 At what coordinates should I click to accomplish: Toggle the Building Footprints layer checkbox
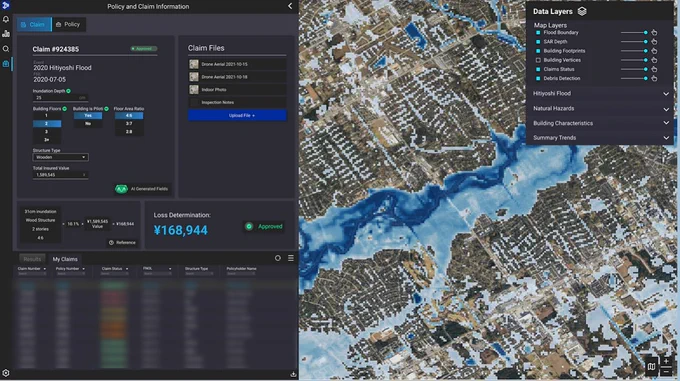pyautogui.click(x=538, y=51)
